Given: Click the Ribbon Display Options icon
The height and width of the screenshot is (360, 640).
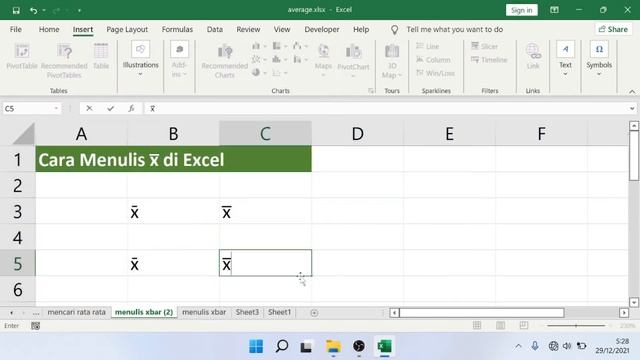Looking at the screenshot, I should click(554, 10).
